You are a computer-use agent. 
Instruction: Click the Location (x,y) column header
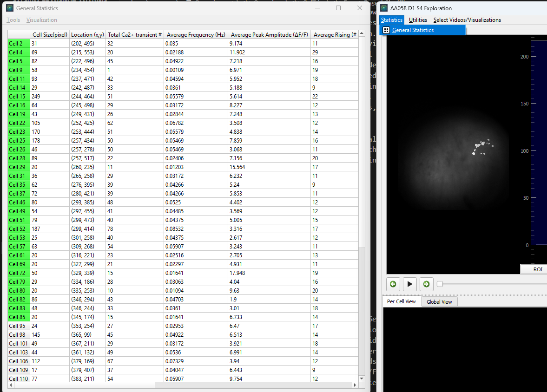pyautogui.click(x=87, y=34)
